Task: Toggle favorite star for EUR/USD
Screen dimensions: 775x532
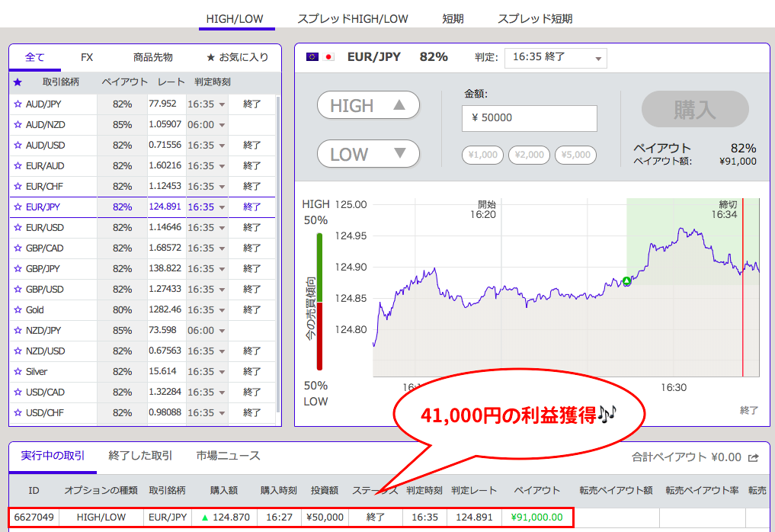Action: tap(18, 227)
